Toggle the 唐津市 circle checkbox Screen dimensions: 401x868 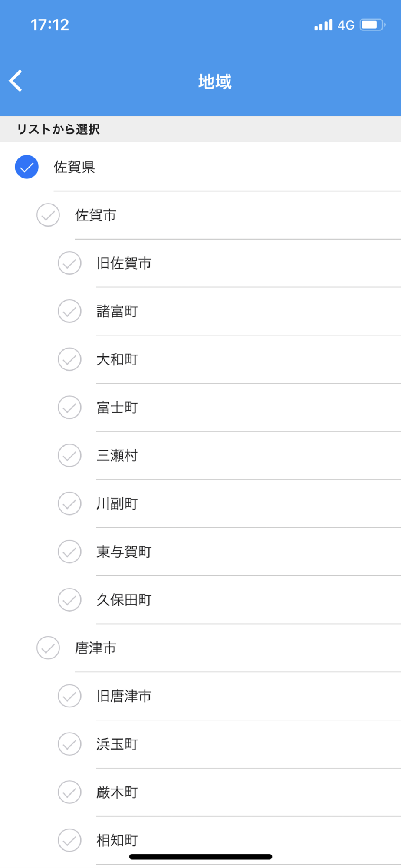click(48, 648)
